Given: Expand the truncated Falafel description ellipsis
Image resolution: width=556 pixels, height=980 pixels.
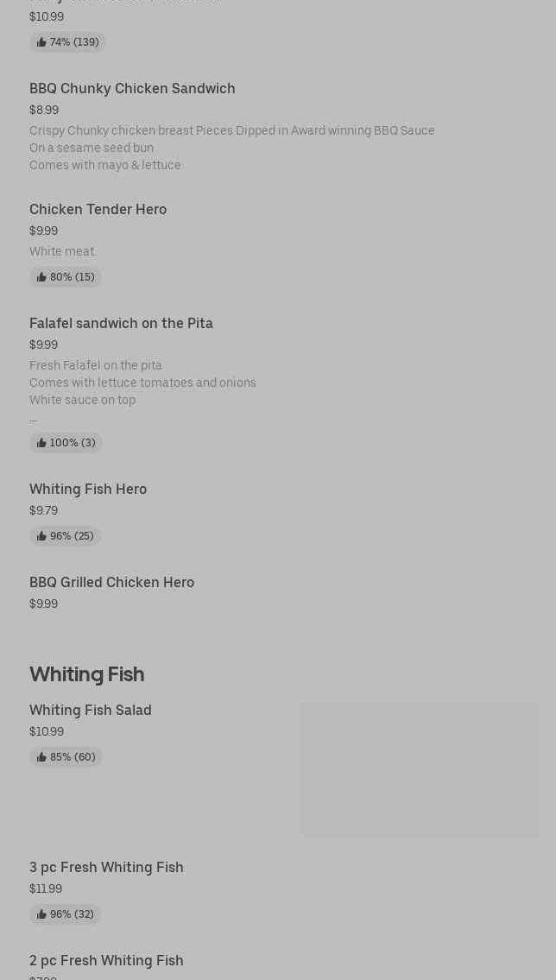Looking at the screenshot, I should [33, 419].
